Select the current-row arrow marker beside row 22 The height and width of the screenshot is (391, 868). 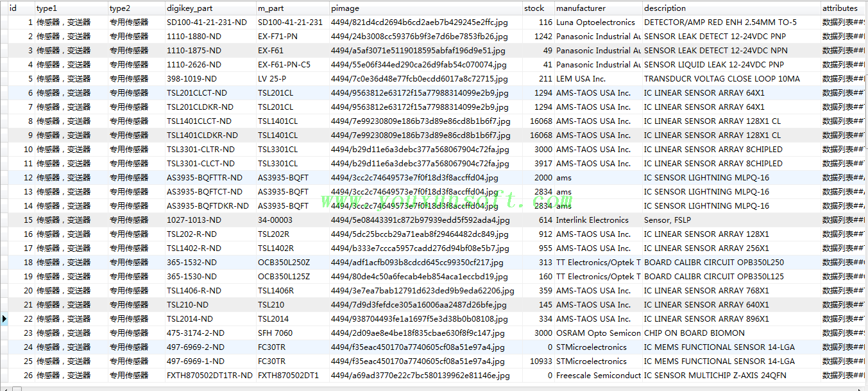pos(4,318)
